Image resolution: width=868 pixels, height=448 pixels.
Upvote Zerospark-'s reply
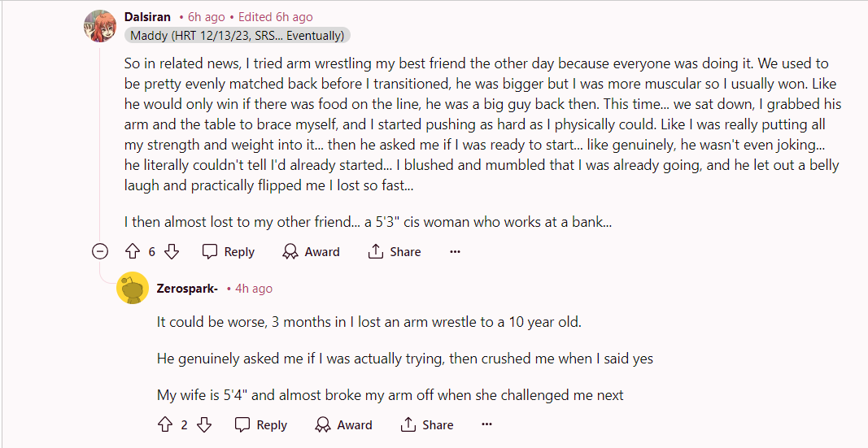click(x=165, y=425)
